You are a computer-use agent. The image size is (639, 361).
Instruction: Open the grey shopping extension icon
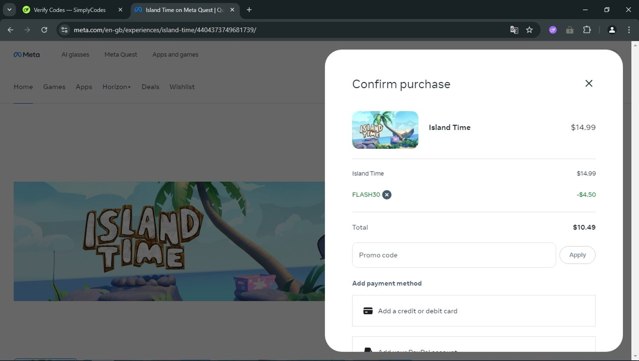point(570,30)
